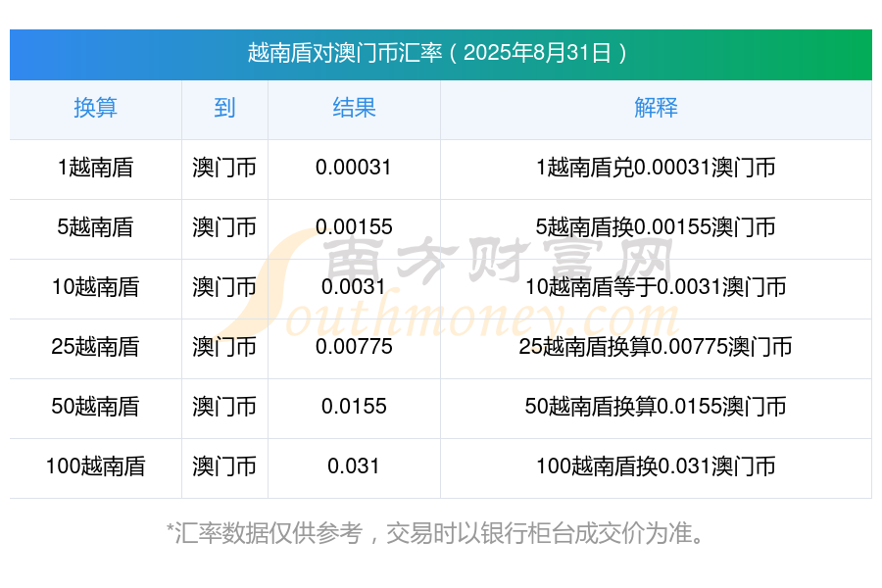Click the 50越南盾 cell
882x588 pixels.
[x=96, y=407]
